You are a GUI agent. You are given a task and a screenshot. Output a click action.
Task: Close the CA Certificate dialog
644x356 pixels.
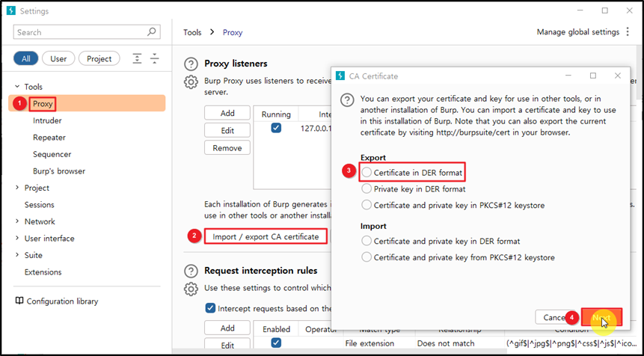pyautogui.click(x=617, y=76)
